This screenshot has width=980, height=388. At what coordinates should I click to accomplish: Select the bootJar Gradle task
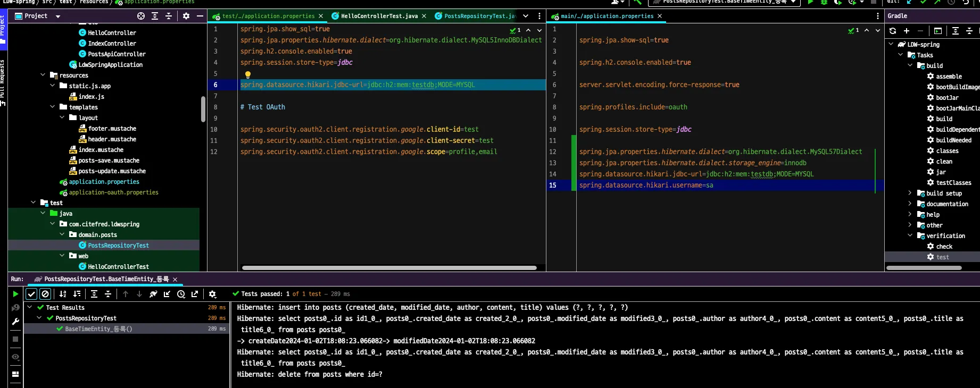point(947,98)
